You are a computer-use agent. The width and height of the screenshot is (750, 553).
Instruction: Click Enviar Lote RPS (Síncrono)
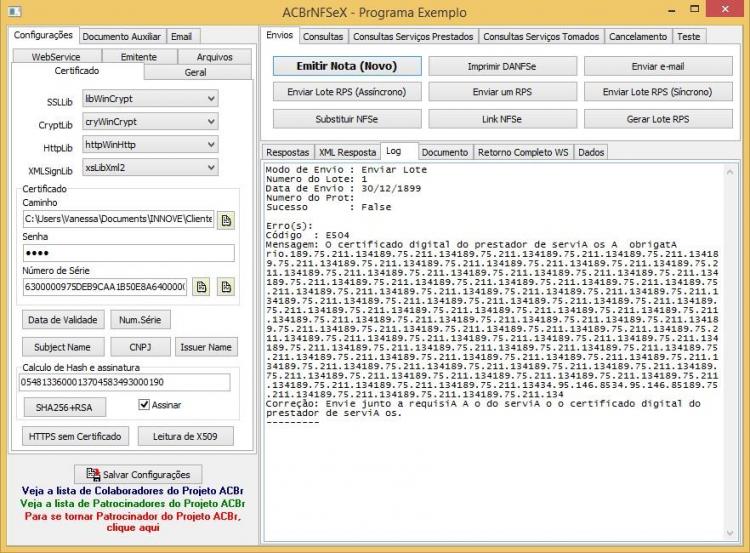pyautogui.click(x=658, y=92)
